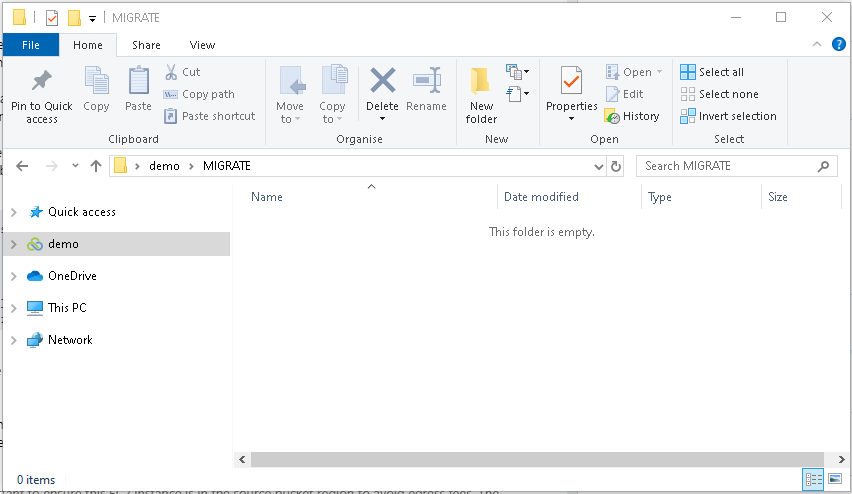Switch to the Home tab
Viewport: 852px width, 494px height.
87,45
